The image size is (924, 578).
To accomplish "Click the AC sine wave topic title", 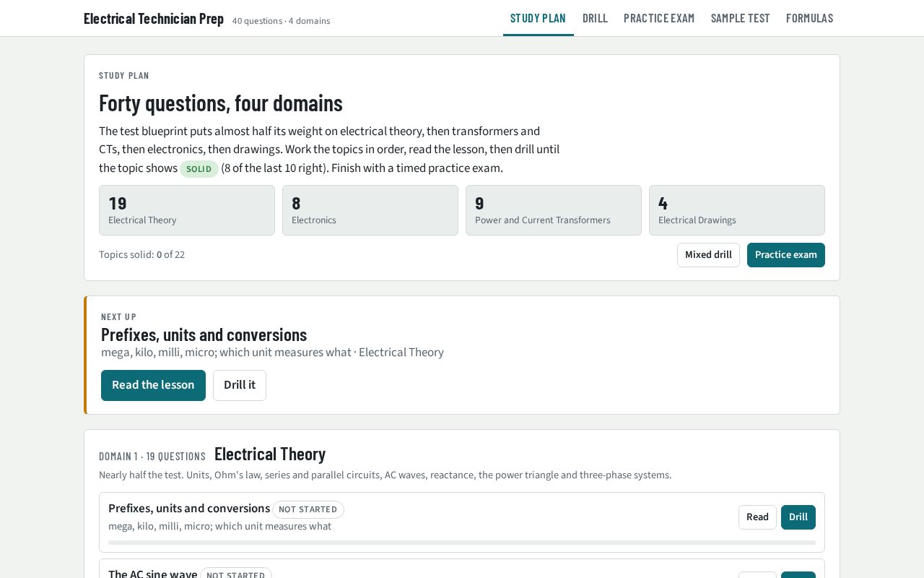I will (x=153, y=574).
